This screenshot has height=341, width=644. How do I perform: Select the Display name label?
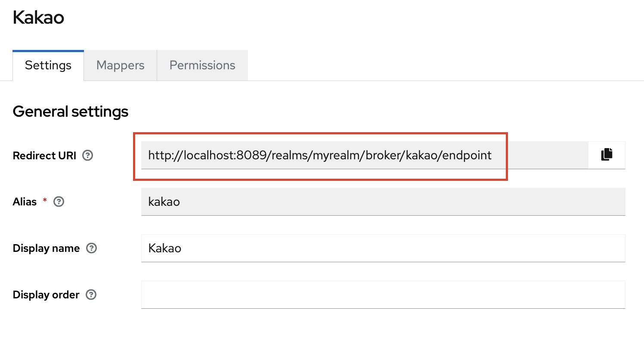point(46,248)
